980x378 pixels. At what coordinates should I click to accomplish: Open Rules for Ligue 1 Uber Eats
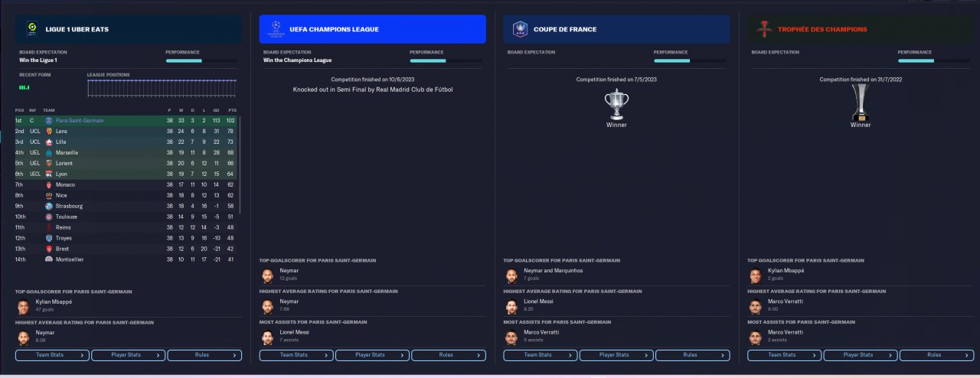pos(204,355)
